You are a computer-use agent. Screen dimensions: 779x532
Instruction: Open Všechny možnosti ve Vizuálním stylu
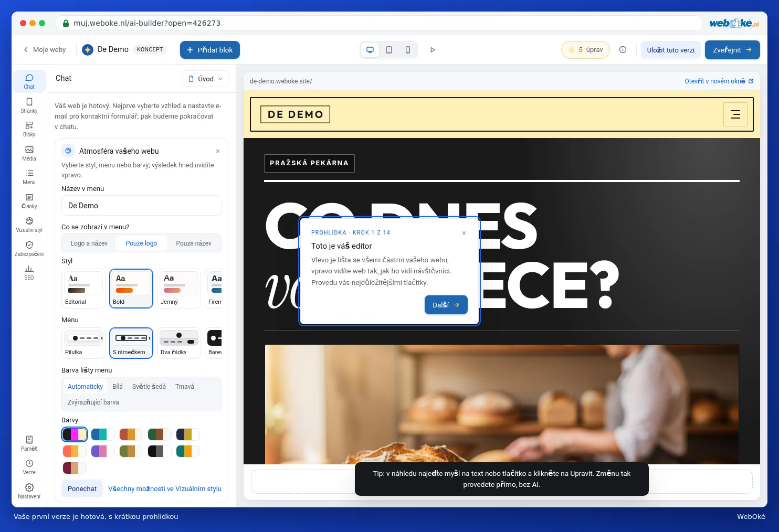(x=165, y=489)
